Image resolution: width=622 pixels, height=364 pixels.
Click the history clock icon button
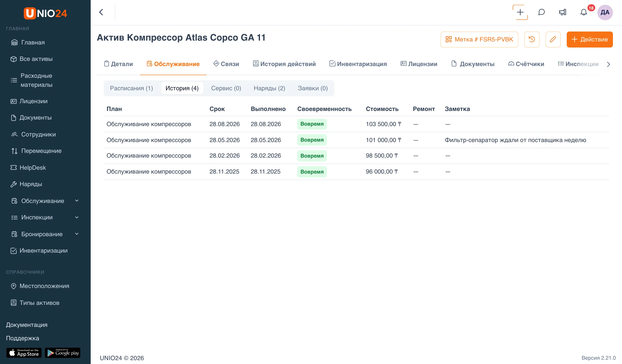pyautogui.click(x=532, y=40)
